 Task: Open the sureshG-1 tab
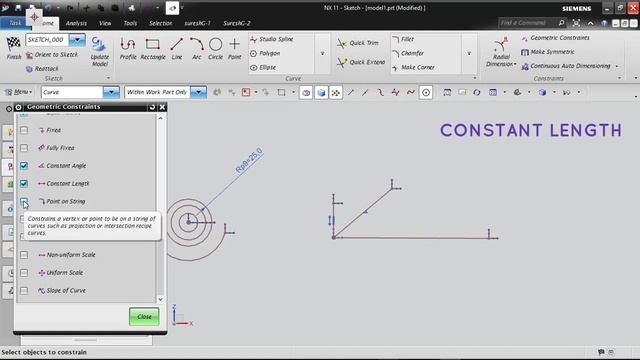pos(197,23)
